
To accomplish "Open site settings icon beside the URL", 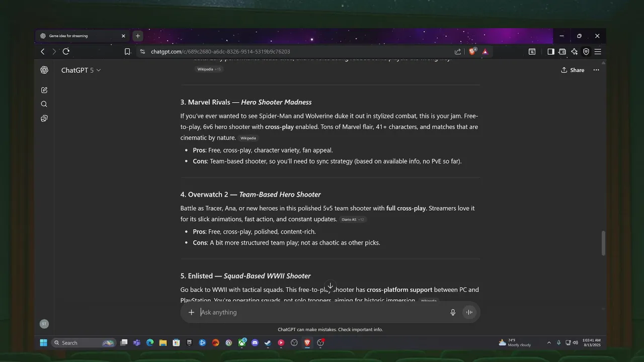I will 142,51.
